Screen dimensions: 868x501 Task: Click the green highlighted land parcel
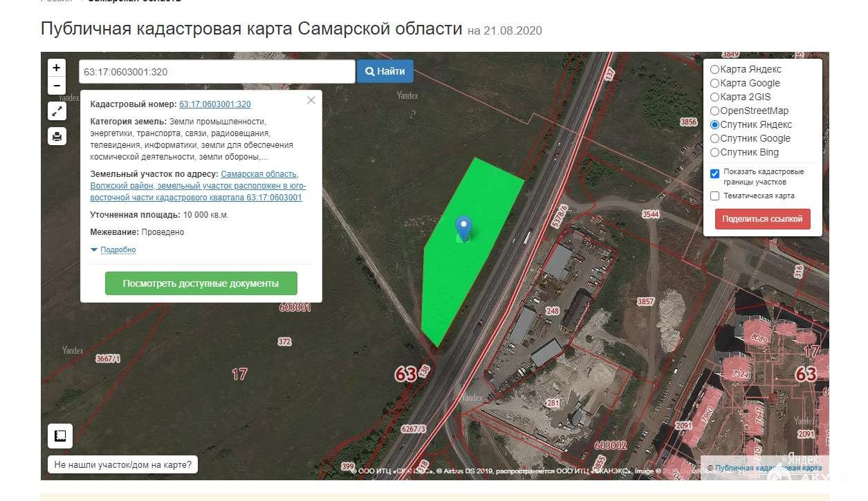coord(470,276)
